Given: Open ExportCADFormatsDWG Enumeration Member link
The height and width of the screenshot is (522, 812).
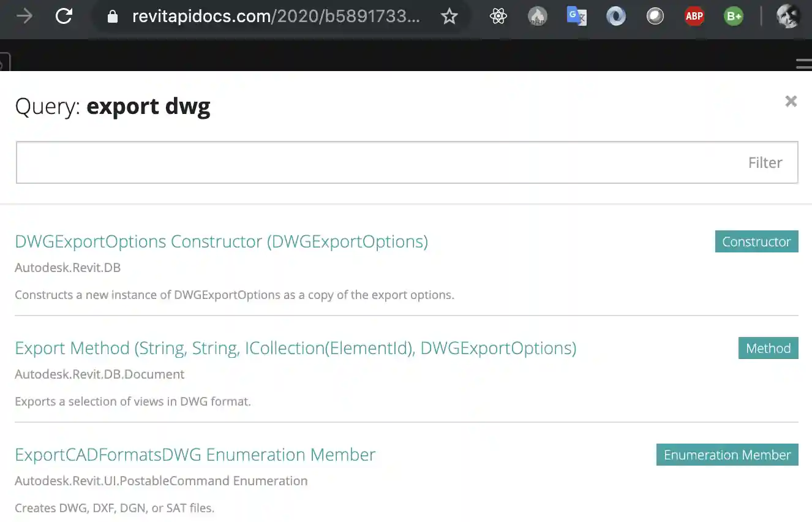Looking at the screenshot, I should (195, 455).
